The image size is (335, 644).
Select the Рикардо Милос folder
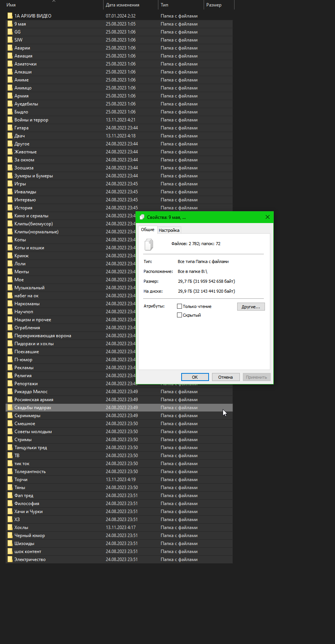31,392
